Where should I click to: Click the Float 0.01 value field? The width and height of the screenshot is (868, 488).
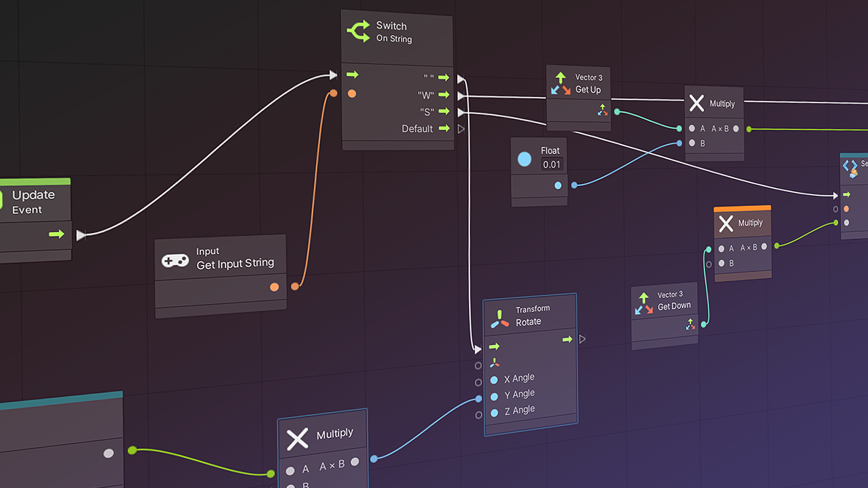pyautogui.click(x=548, y=164)
